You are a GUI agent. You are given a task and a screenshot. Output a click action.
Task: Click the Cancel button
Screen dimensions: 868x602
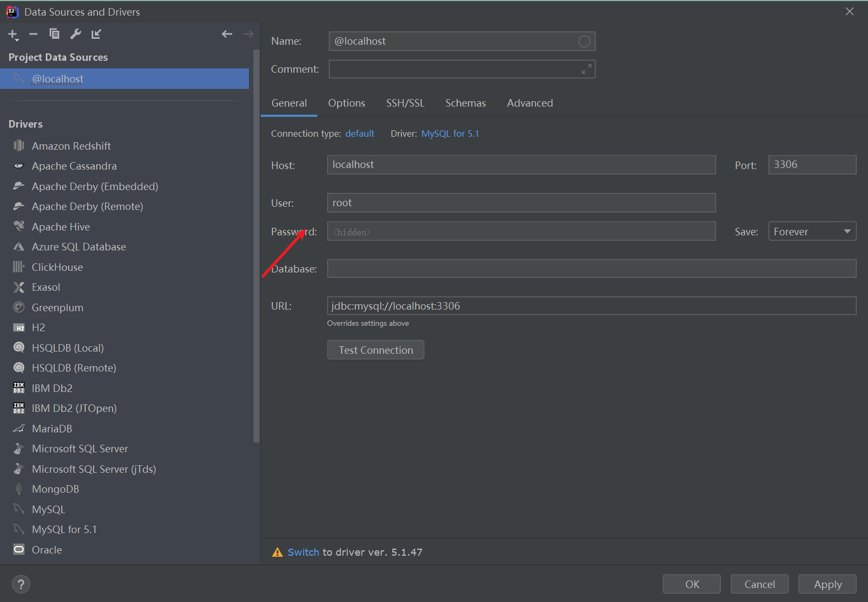760,584
